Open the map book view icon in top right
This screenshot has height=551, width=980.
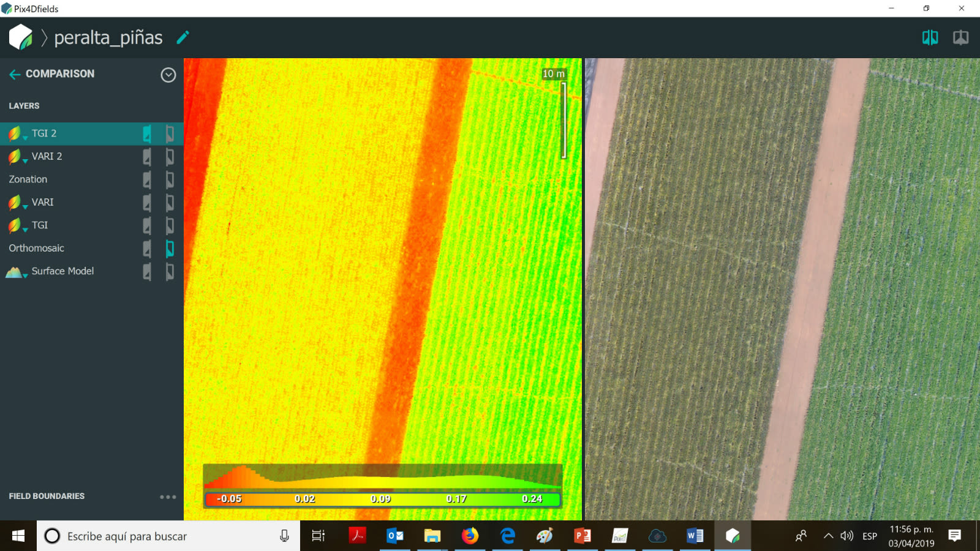click(x=960, y=37)
